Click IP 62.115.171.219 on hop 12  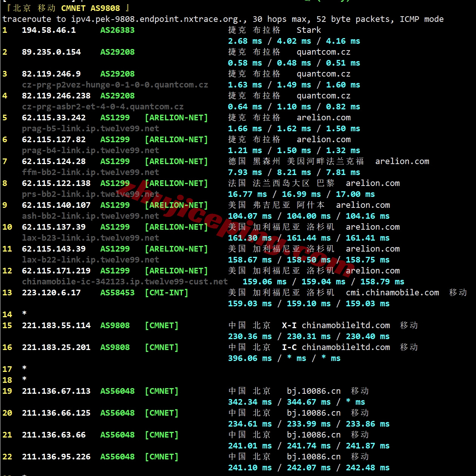[56, 271]
